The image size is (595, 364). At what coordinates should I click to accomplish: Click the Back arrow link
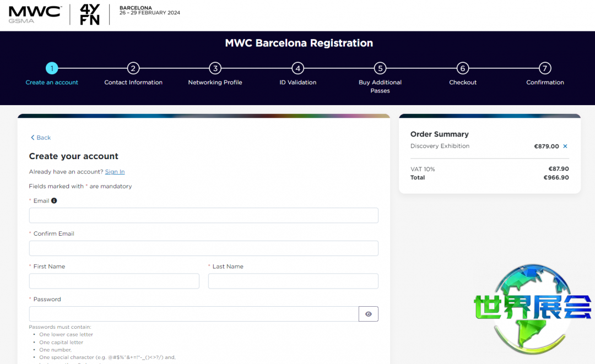click(41, 138)
